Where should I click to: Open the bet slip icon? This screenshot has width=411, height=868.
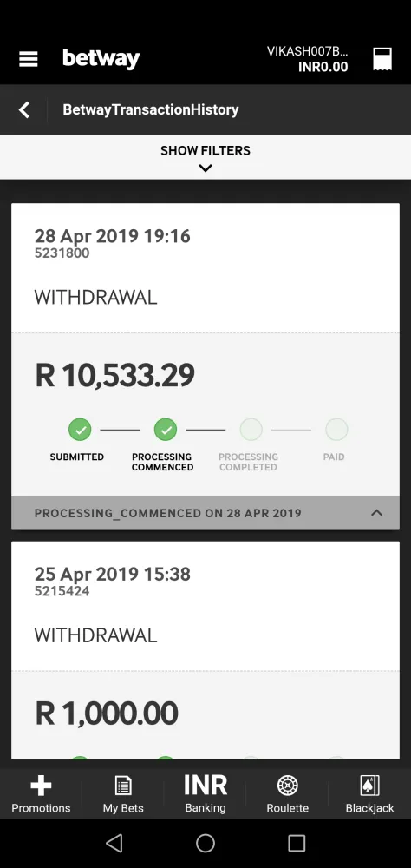pyautogui.click(x=382, y=59)
